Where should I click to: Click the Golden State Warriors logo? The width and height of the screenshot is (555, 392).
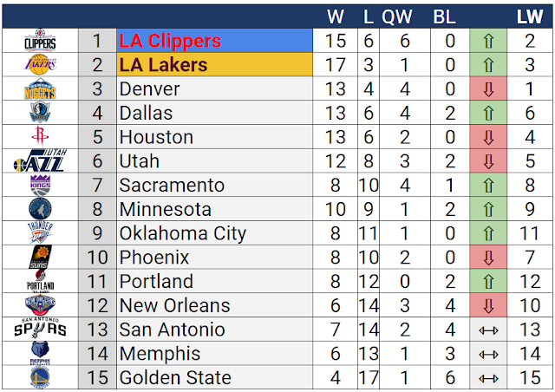tap(39, 377)
